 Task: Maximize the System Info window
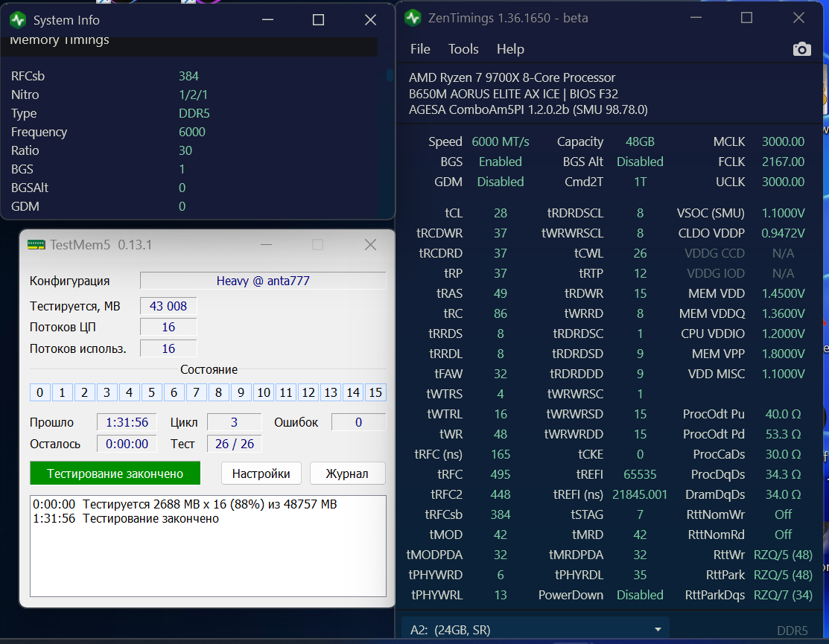tap(318, 20)
